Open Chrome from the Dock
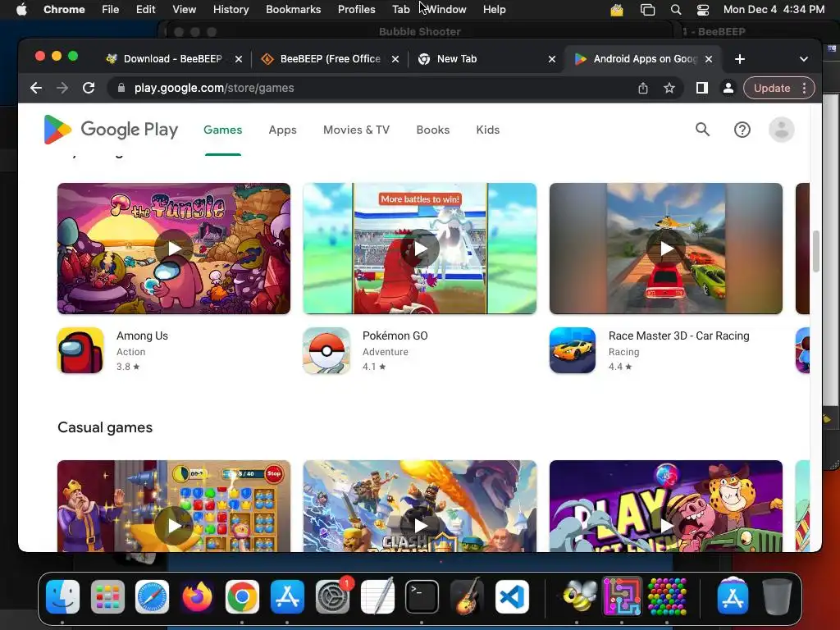The image size is (840, 630). pyautogui.click(x=242, y=596)
